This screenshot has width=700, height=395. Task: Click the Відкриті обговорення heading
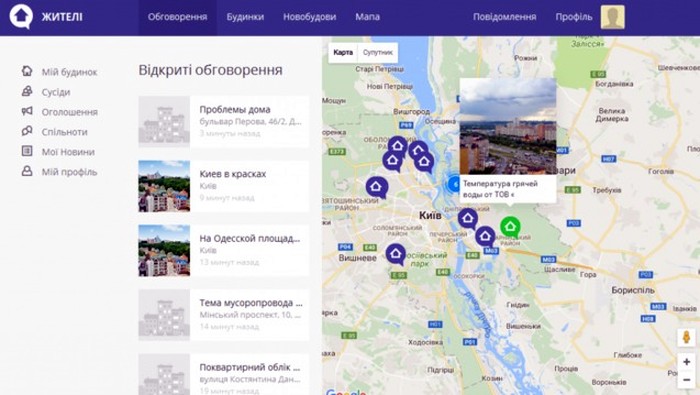(210, 70)
